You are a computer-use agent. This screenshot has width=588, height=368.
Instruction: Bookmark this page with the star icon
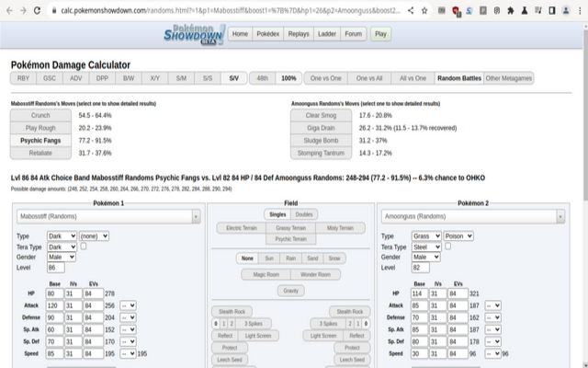(424, 10)
